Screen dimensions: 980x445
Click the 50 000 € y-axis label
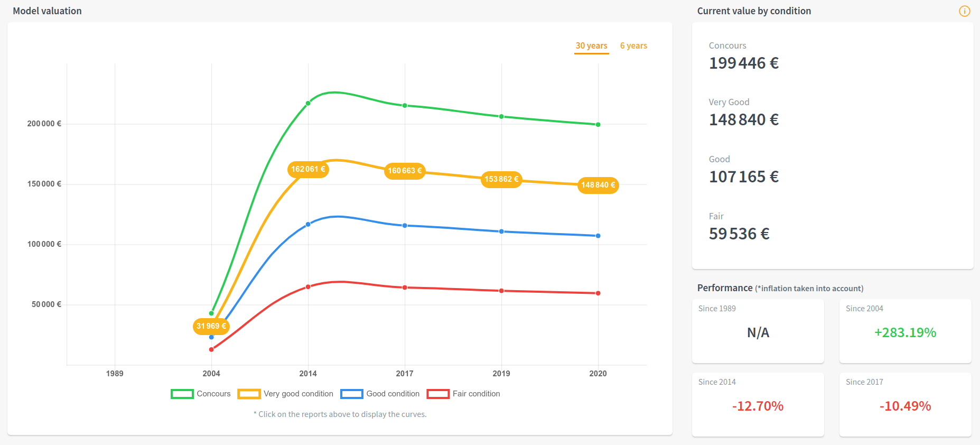(46, 304)
